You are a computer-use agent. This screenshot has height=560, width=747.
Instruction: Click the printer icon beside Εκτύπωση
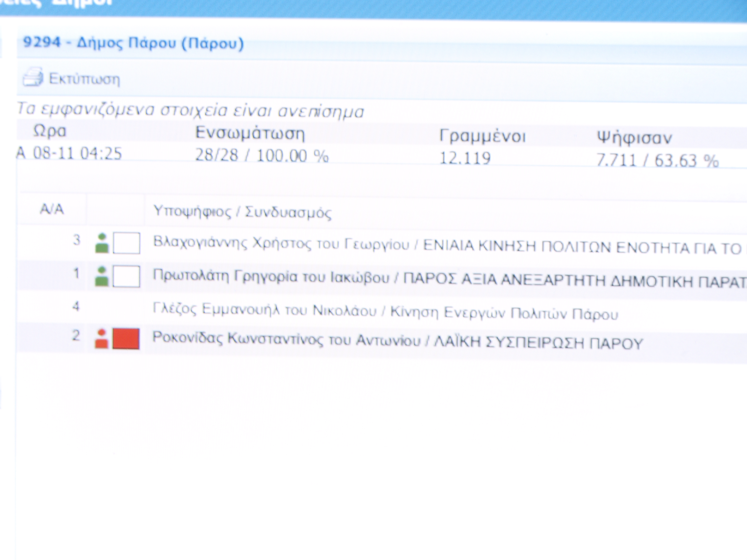point(33,77)
